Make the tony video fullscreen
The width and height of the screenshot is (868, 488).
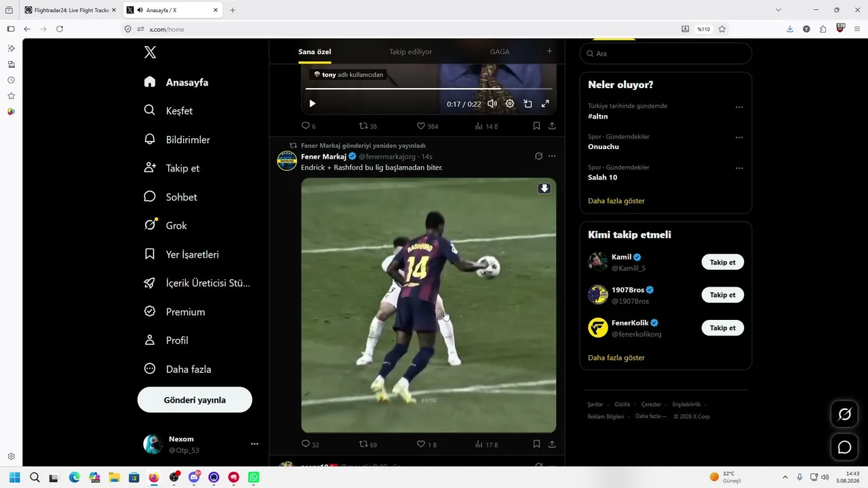pos(545,104)
